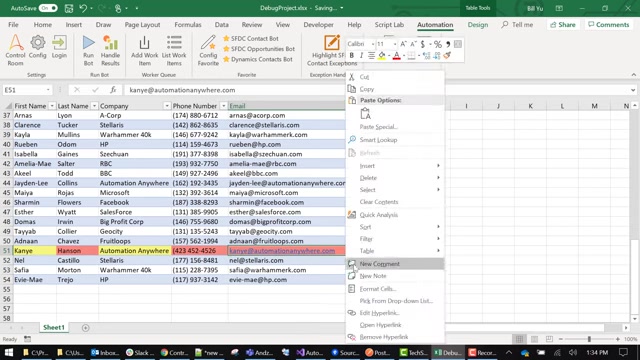Open the font size 11 dropdown

point(394,44)
